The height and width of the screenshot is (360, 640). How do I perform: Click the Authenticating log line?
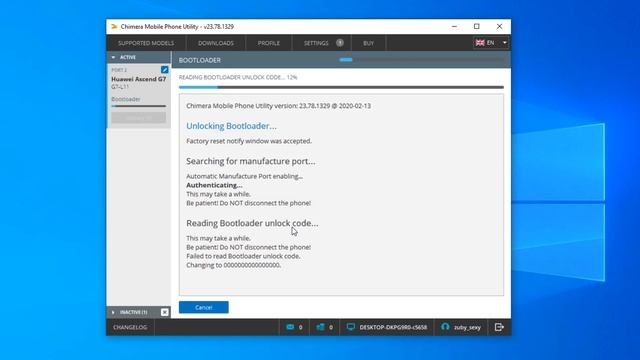point(214,185)
